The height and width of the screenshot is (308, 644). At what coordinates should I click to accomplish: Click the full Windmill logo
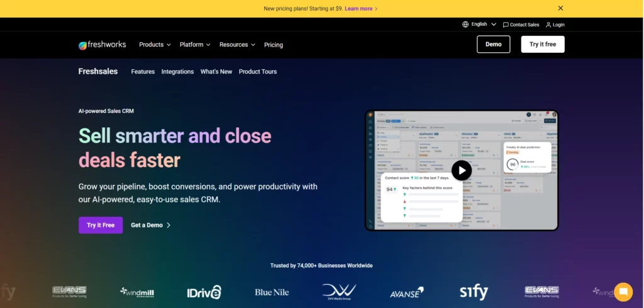pyautogui.click(x=136, y=292)
